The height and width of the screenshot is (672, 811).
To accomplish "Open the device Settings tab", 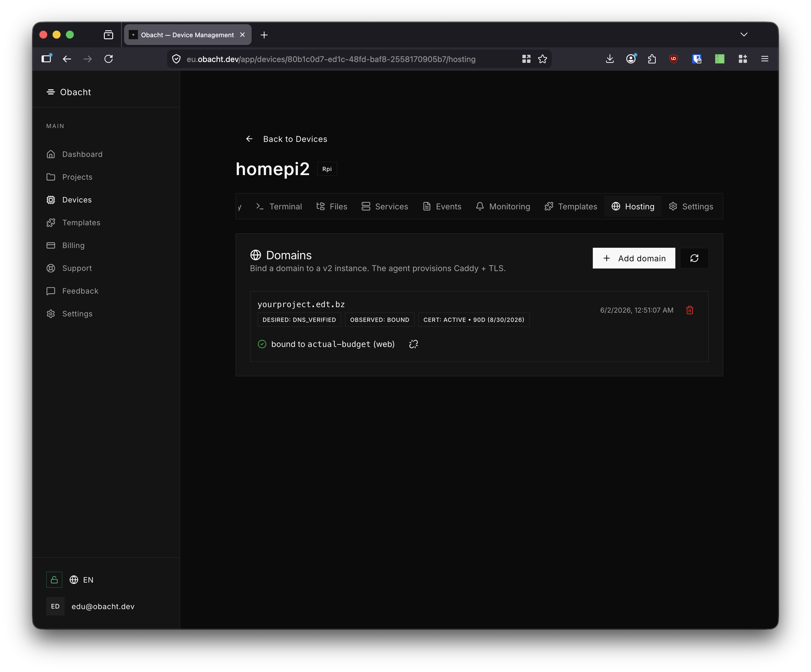I will click(691, 207).
